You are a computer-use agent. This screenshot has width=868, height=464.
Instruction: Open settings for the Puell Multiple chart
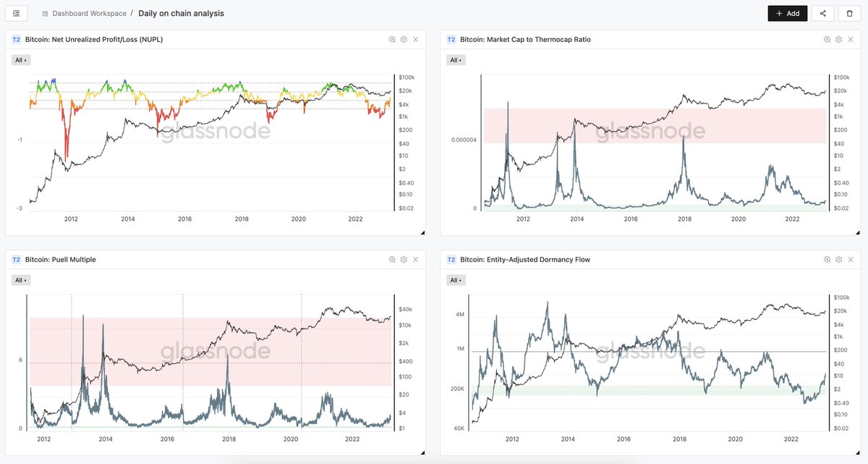(x=403, y=259)
